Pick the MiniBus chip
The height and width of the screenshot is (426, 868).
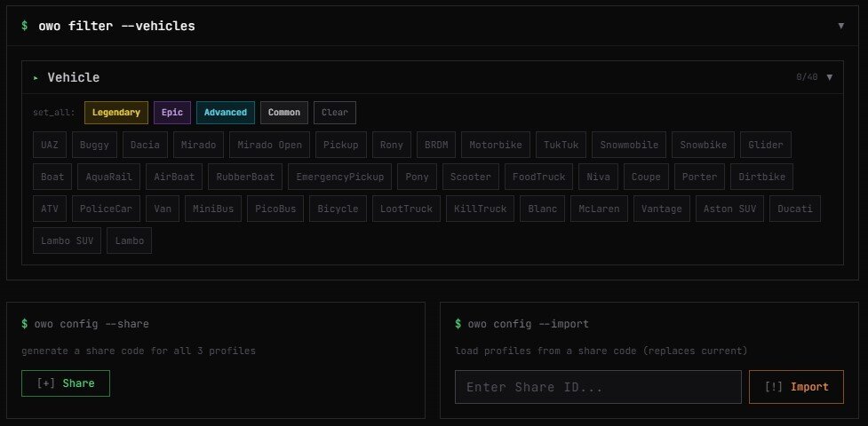[213, 209]
